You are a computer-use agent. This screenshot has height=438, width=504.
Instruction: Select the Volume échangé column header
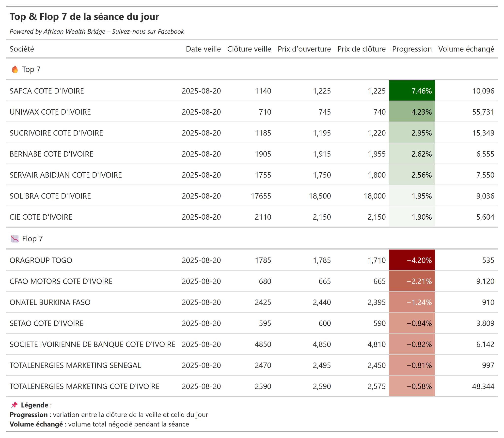tap(466, 49)
